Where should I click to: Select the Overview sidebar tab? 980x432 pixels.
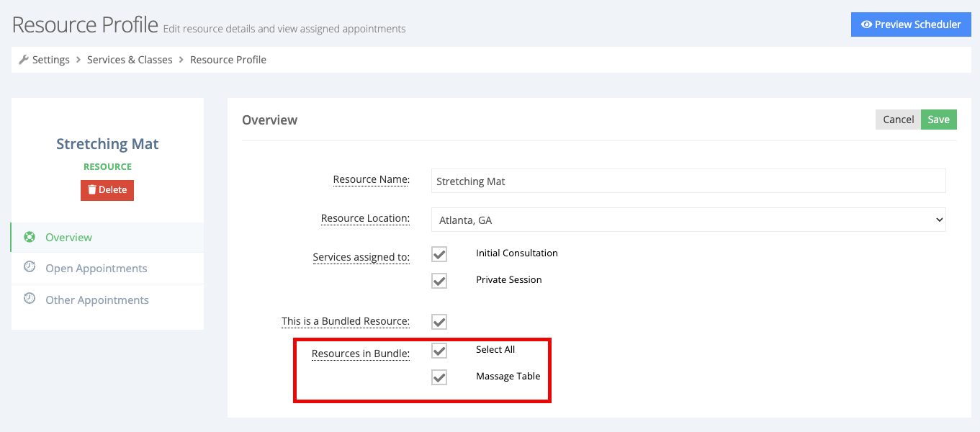click(107, 237)
